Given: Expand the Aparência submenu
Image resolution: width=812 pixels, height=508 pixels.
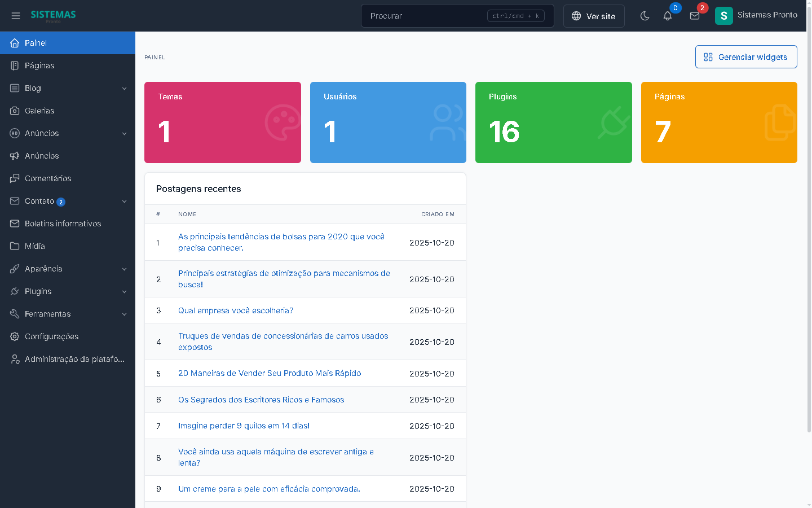Looking at the screenshot, I should [124, 269].
